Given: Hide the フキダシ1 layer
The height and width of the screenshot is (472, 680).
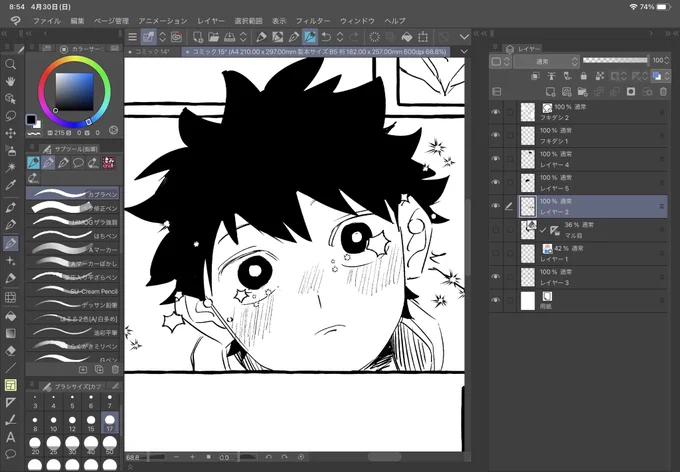Looking at the screenshot, I should 495,135.
